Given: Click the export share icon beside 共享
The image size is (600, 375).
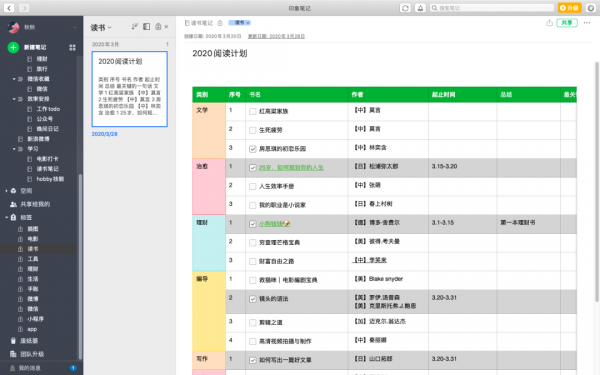Looking at the screenshot, I should [x=549, y=23].
